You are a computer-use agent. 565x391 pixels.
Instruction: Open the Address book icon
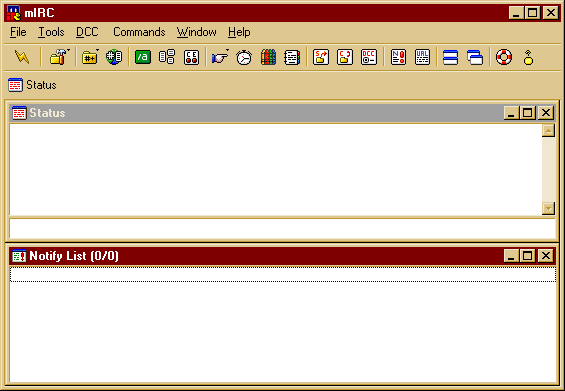(x=292, y=57)
